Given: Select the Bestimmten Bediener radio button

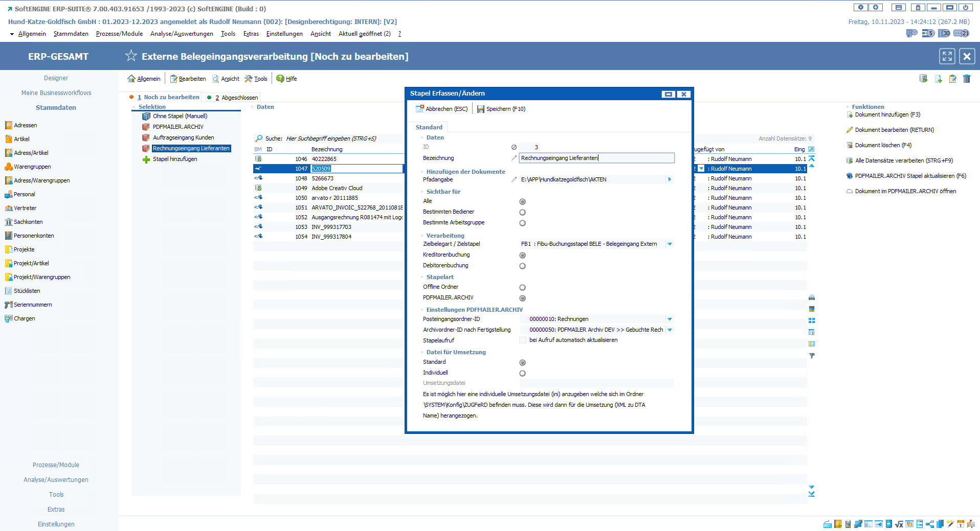Looking at the screenshot, I should pos(522,212).
